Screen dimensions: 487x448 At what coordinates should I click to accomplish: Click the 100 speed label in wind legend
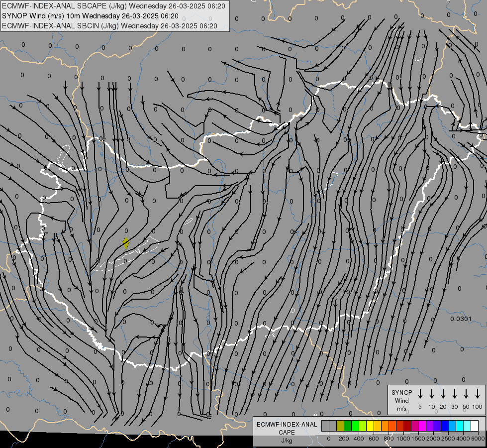tap(478, 407)
